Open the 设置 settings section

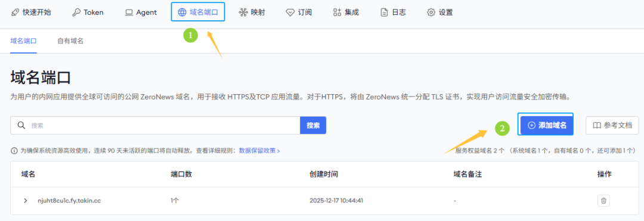point(440,13)
